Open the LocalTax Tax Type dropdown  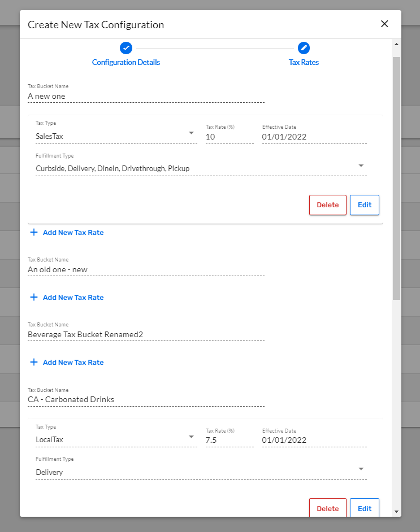pyautogui.click(x=116, y=439)
